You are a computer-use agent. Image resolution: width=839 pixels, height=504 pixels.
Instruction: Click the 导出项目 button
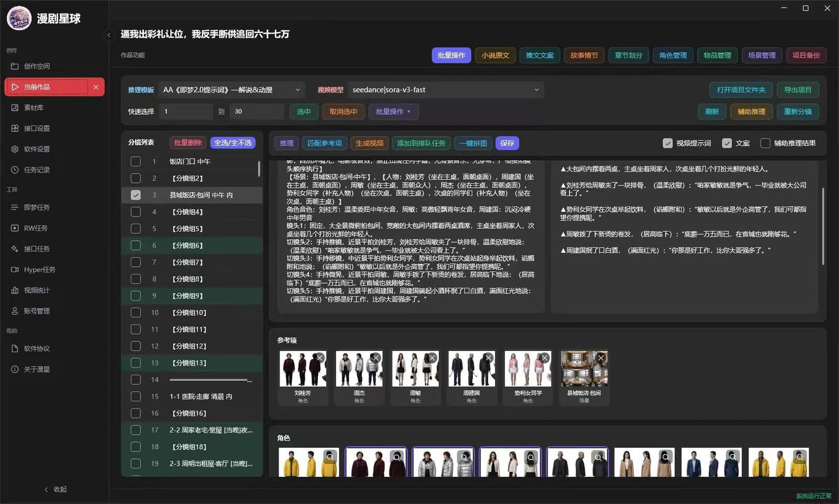798,90
